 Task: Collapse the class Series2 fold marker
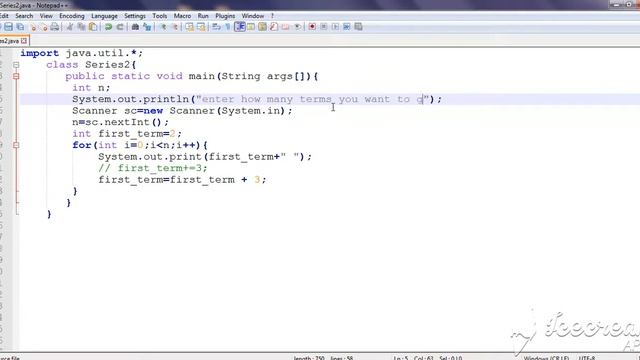point(16,65)
